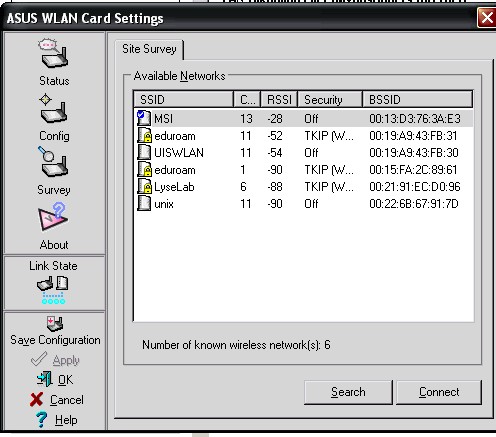Click the Survey label in the sidebar
This screenshot has width=496, height=437.
[x=54, y=190]
